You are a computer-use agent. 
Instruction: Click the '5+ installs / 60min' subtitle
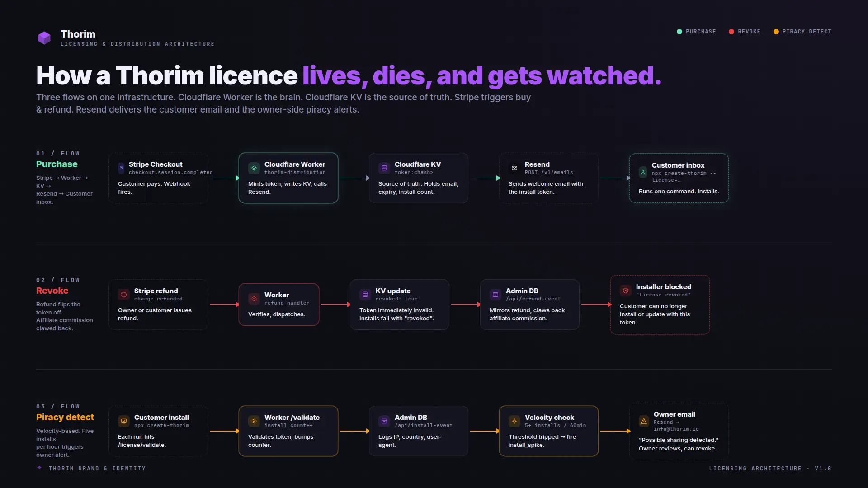tap(555, 426)
